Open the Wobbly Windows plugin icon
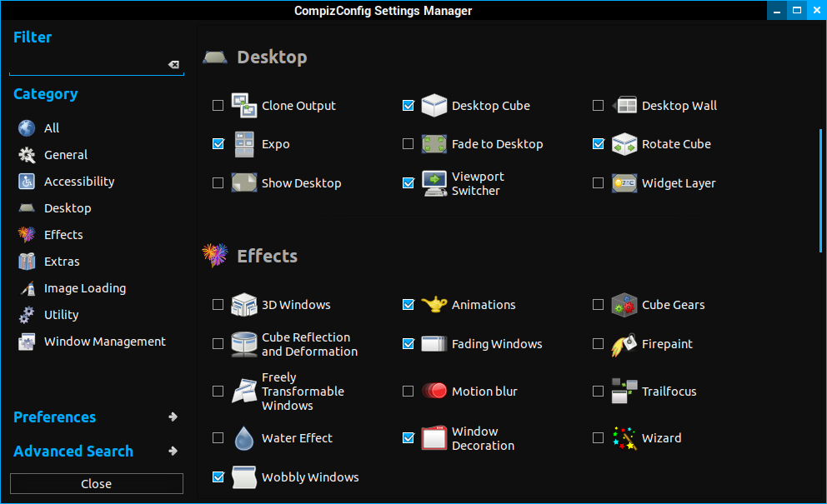The image size is (827, 504). tap(244, 477)
